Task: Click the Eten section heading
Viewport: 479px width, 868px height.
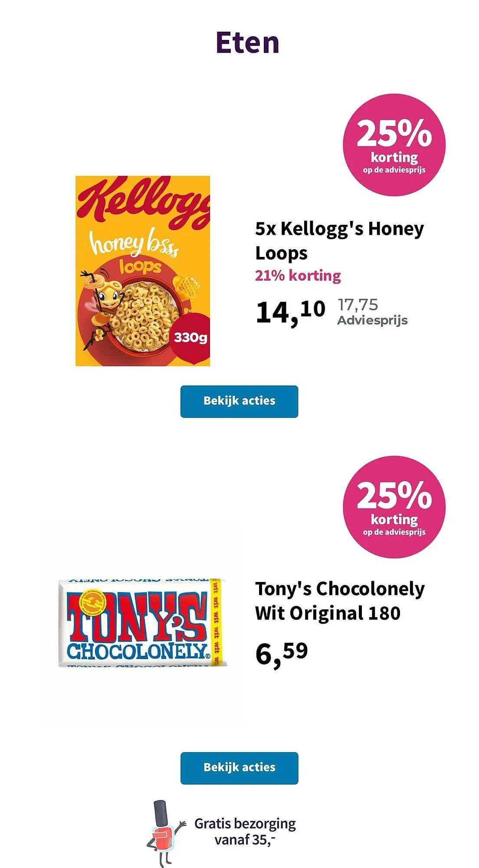Action: [x=247, y=43]
